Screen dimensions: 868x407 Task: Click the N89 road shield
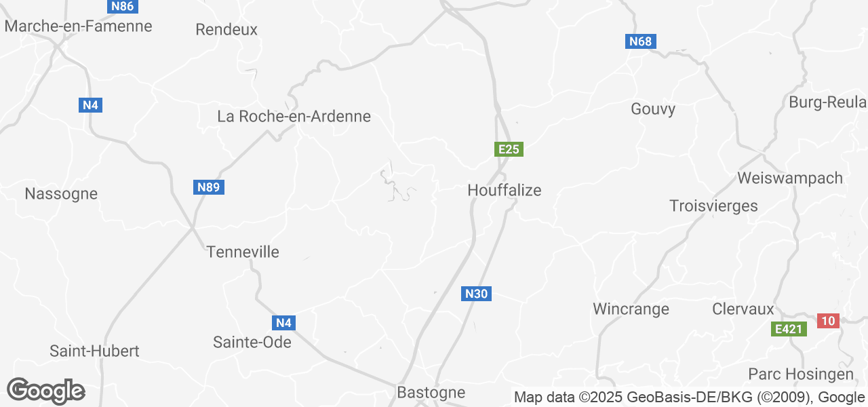tap(209, 187)
